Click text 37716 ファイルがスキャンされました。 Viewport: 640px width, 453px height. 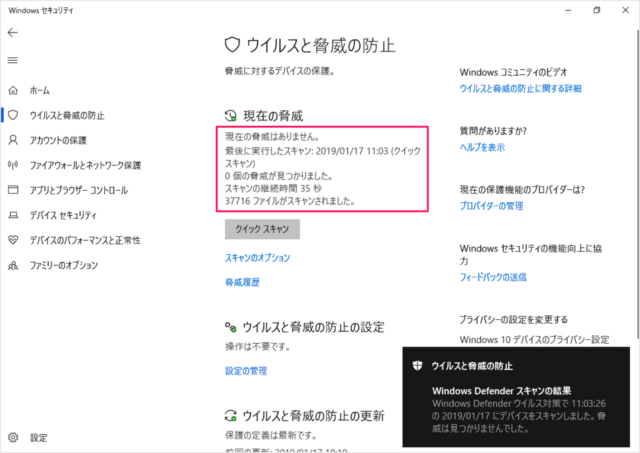(x=290, y=201)
